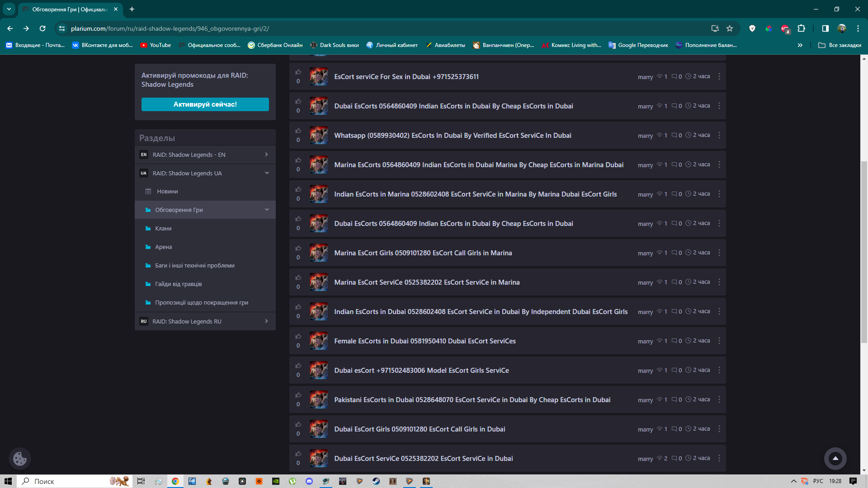The height and width of the screenshot is (488, 868).
Task: Click the address bar URL field
Action: (x=389, y=28)
